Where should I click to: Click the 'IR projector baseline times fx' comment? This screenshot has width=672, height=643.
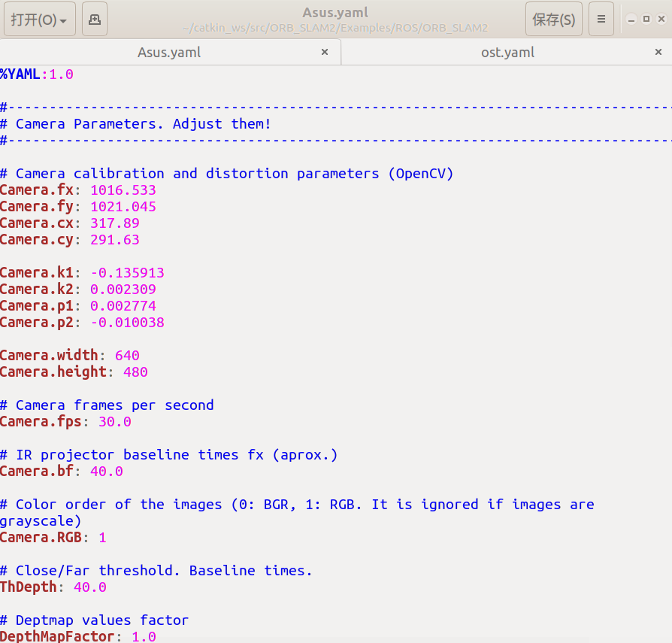click(169, 455)
